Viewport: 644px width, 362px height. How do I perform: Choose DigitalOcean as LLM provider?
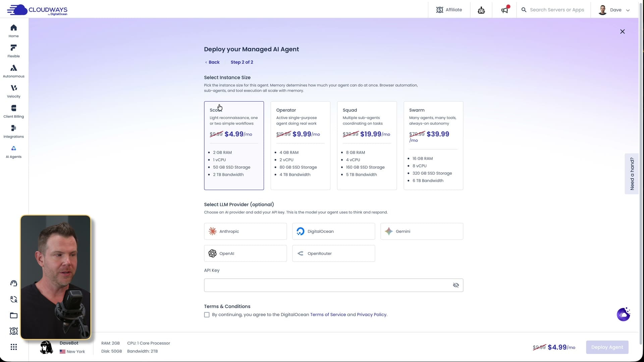[x=333, y=231]
